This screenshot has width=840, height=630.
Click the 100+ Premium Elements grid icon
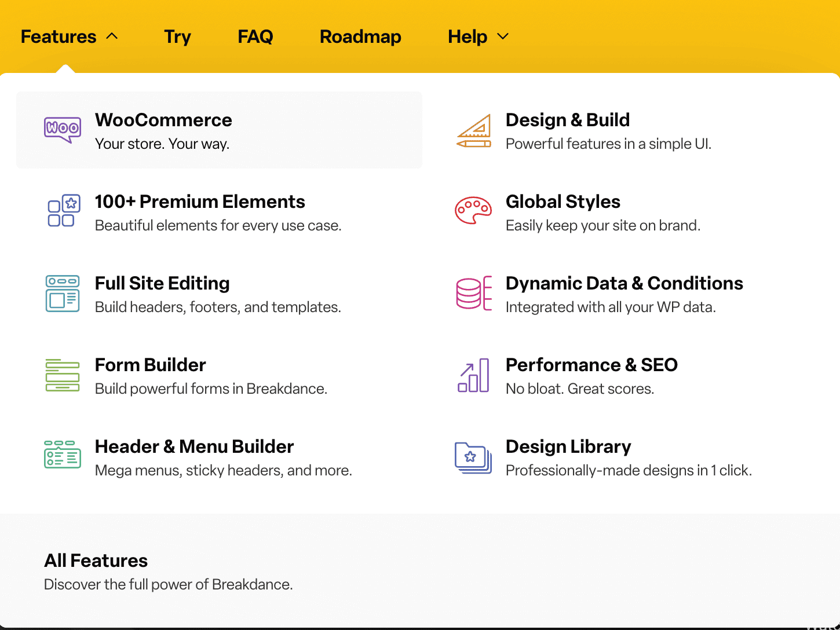[63, 211]
